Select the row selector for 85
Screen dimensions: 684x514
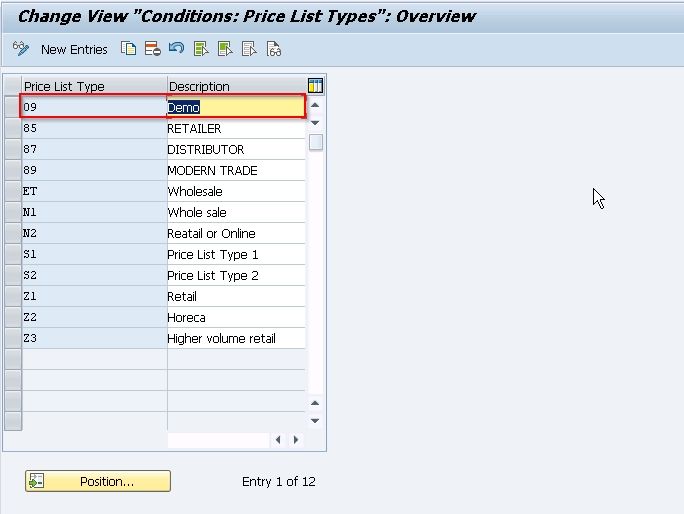pos(13,128)
